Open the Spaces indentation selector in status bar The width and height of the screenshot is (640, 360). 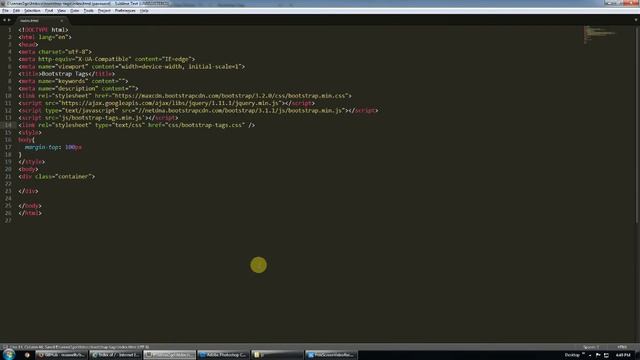pos(591,347)
